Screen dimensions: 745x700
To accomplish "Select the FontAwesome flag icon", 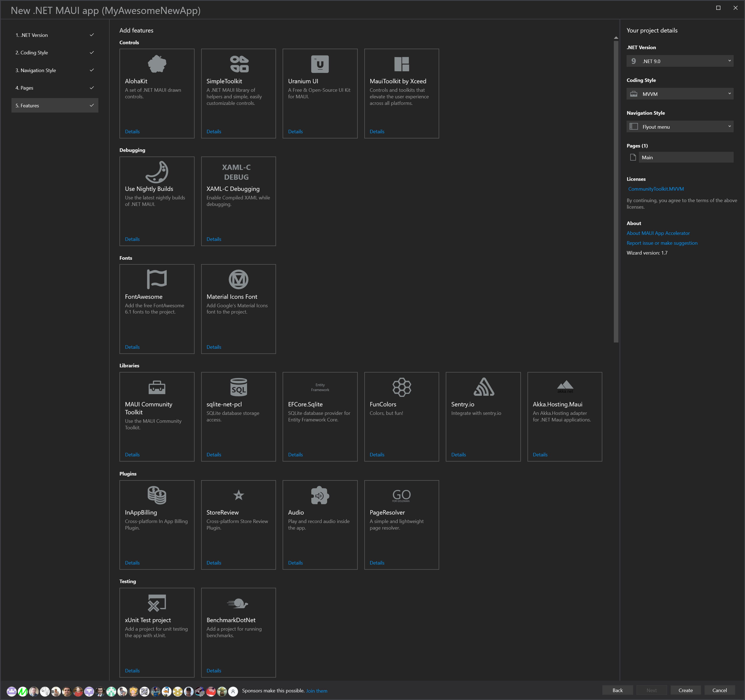I will [157, 279].
